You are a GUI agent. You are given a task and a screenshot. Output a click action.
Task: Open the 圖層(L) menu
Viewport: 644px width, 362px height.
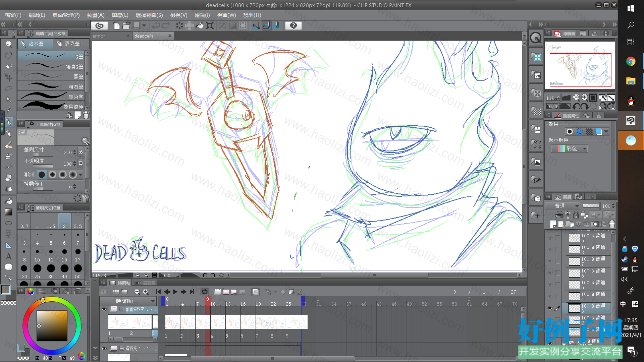pos(120,15)
